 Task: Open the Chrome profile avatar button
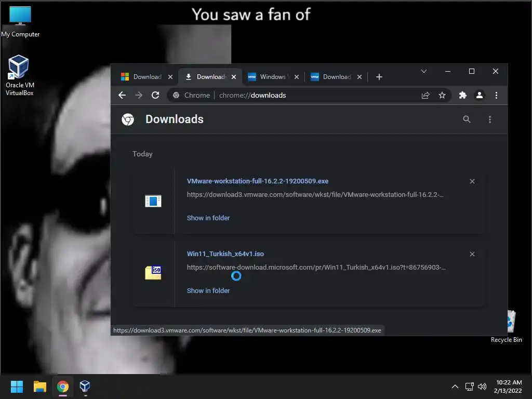(480, 96)
